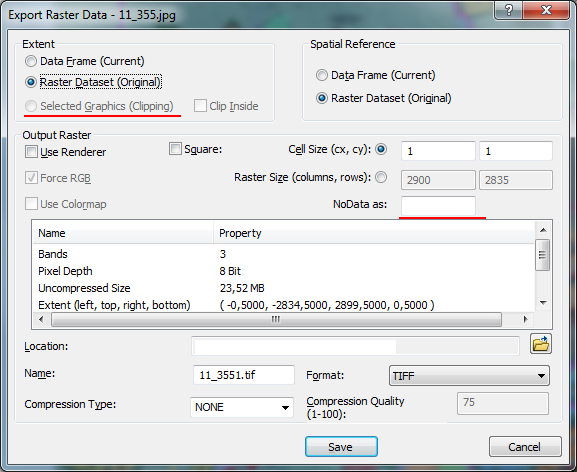Select the Raster Size (columns, rows) radio button

[x=381, y=177]
